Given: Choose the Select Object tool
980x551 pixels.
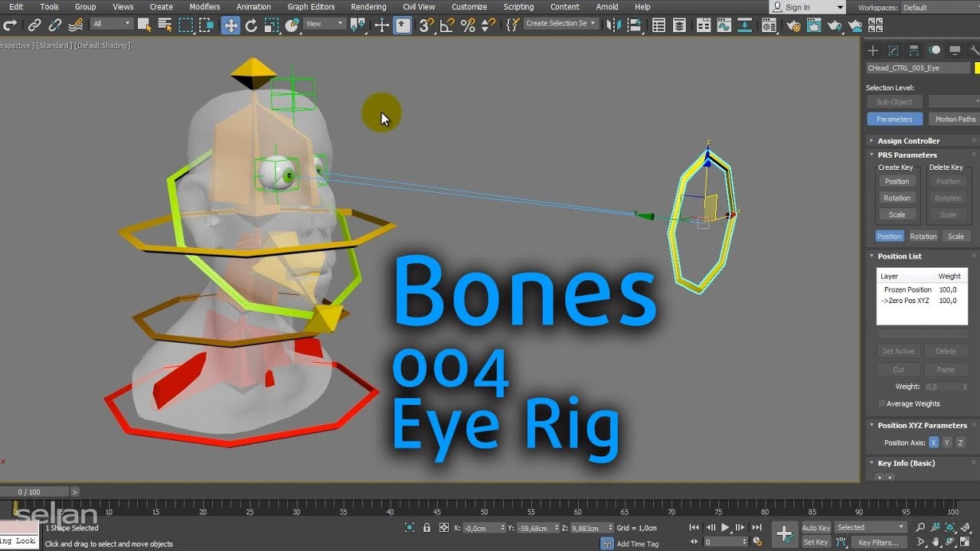Looking at the screenshot, I should point(144,24).
